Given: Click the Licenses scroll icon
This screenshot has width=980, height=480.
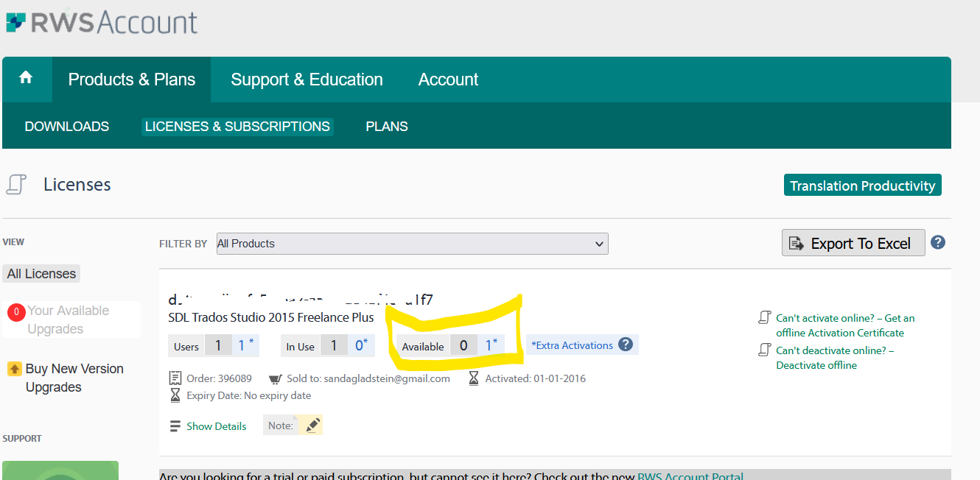Looking at the screenshot, I should pos(17,185).
